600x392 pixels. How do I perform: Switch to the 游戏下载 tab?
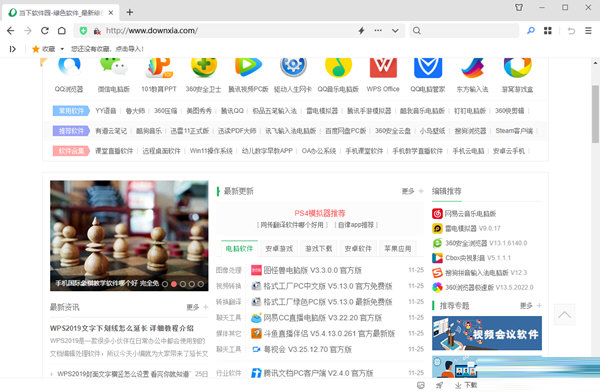coord(318,249)
